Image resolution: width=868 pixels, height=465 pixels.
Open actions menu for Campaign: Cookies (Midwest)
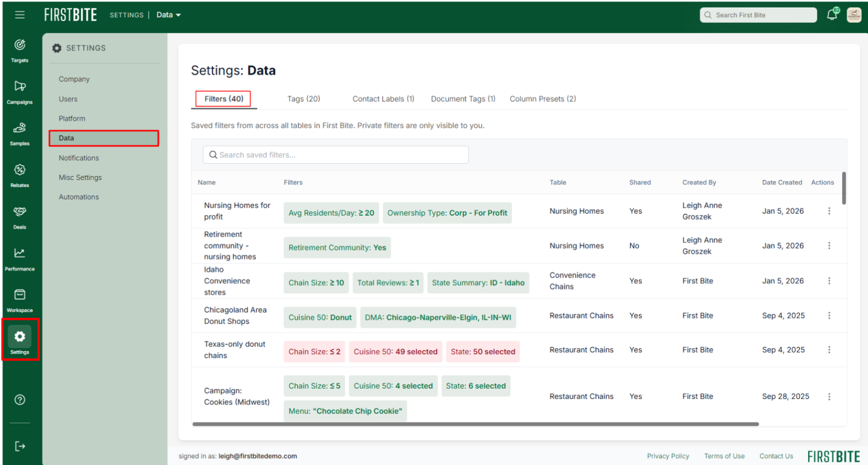point(829,397)
